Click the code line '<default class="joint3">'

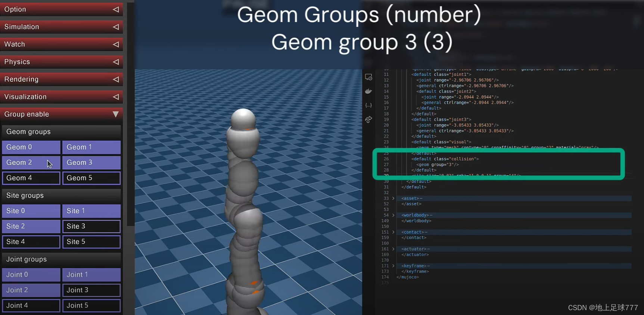tap(441, 119)
